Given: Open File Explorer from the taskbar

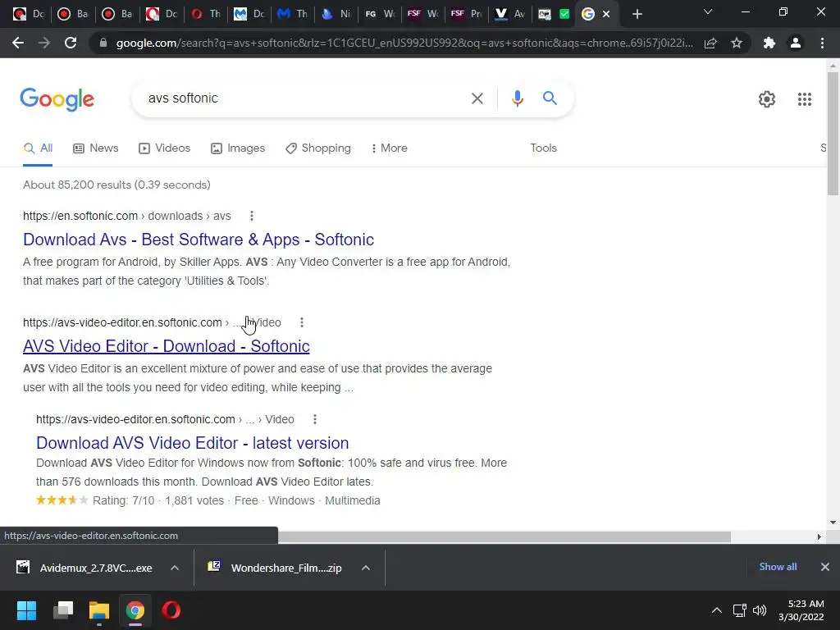Looking at the screenshot, I should 99,610.
